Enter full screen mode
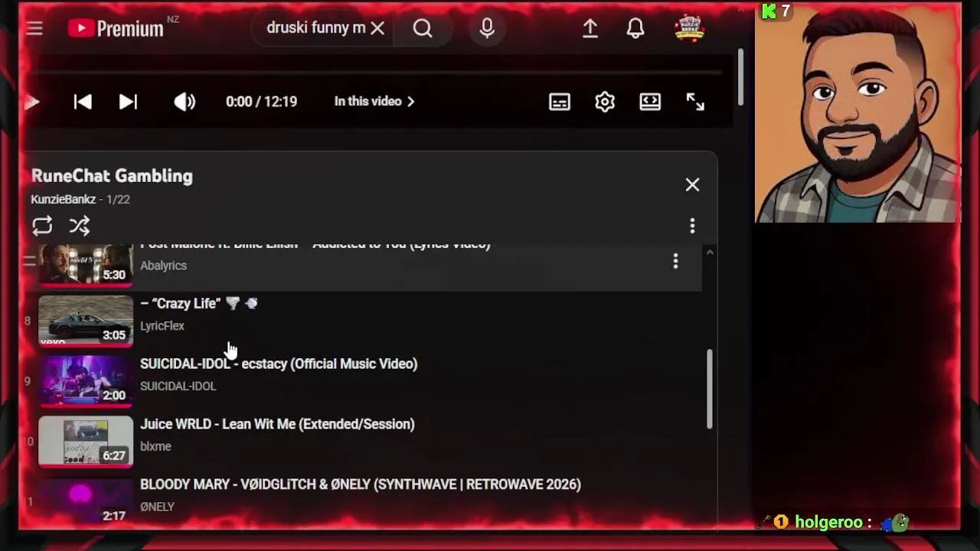Image resolution: width=980 pixels, height=551 pixels. click(x=695, y=102)
